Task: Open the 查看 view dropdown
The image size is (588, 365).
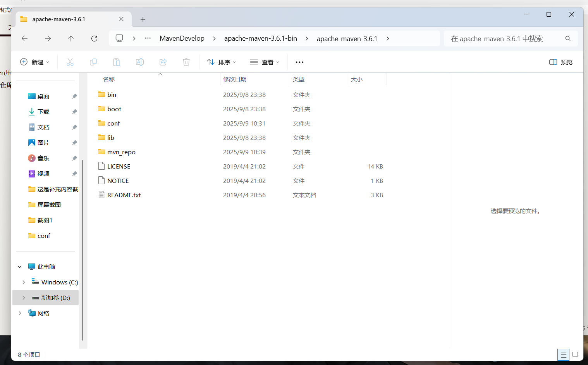Action: tap(265, 62)
